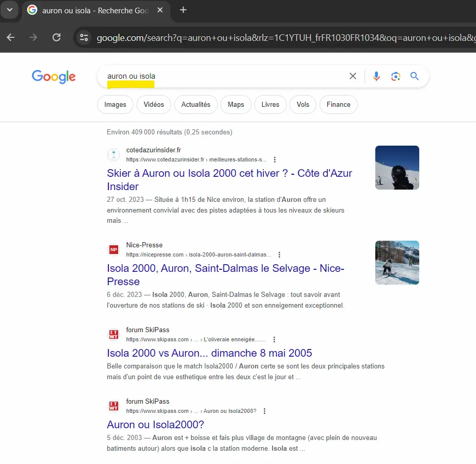Click the cotedazurinsider.fr breadcrumb URL

click(196, 159)
